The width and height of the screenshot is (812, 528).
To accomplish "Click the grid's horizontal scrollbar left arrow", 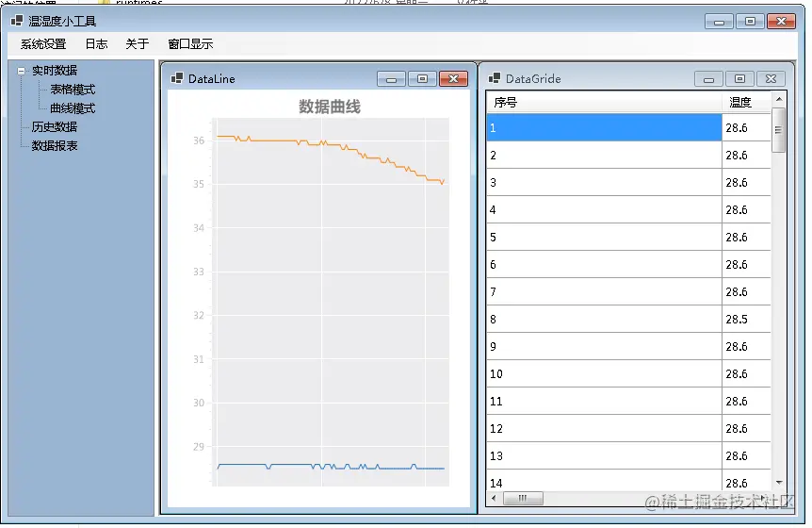I will click(x=494, y=499).
